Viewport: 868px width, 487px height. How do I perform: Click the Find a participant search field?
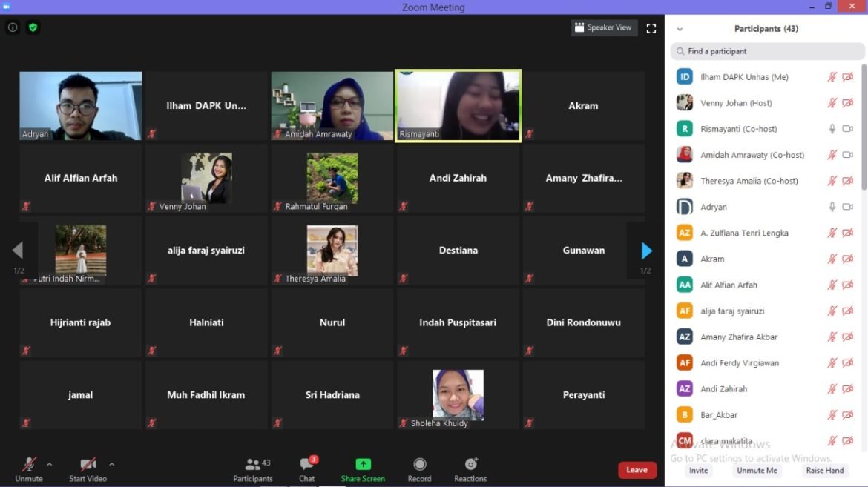click(x=766, y=51)
